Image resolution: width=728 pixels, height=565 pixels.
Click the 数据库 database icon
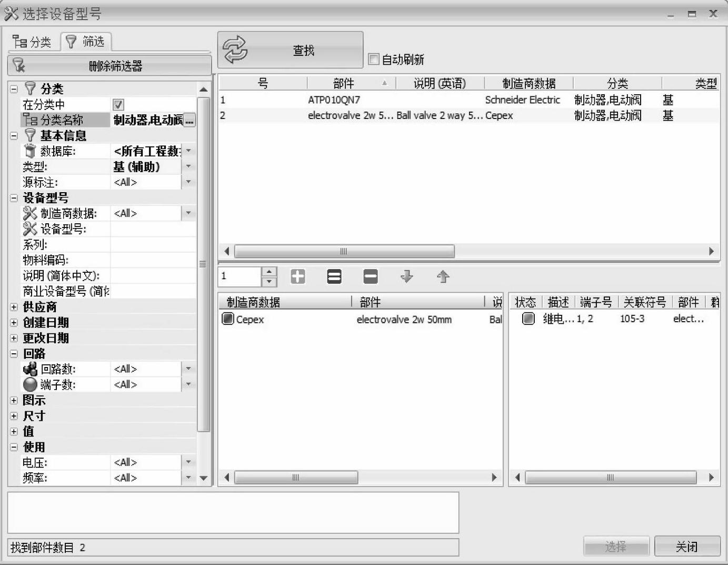tap(30, 151)
